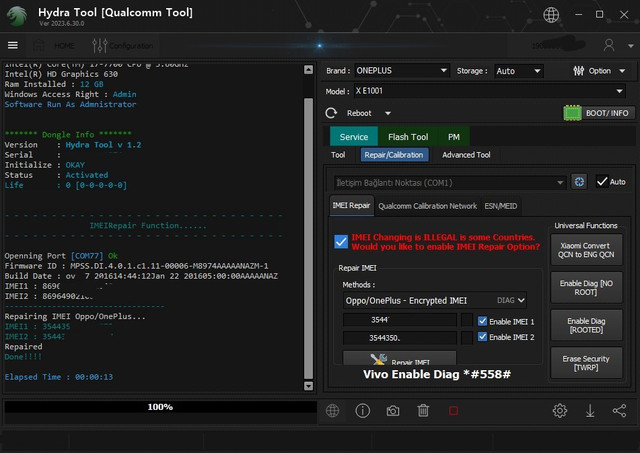
Task: Click the Configuration sliders icon
Action: [x=100, y=46]
